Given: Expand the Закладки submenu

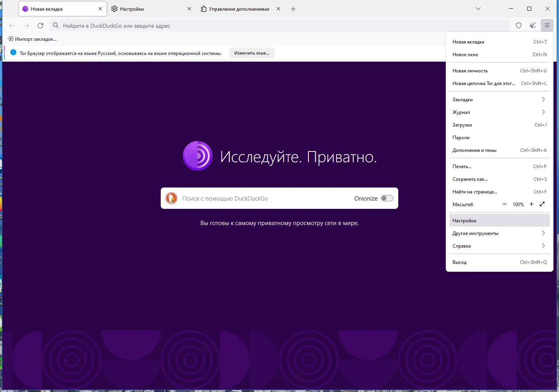Looking at the screenshot, I should click(x=500, y=100).
